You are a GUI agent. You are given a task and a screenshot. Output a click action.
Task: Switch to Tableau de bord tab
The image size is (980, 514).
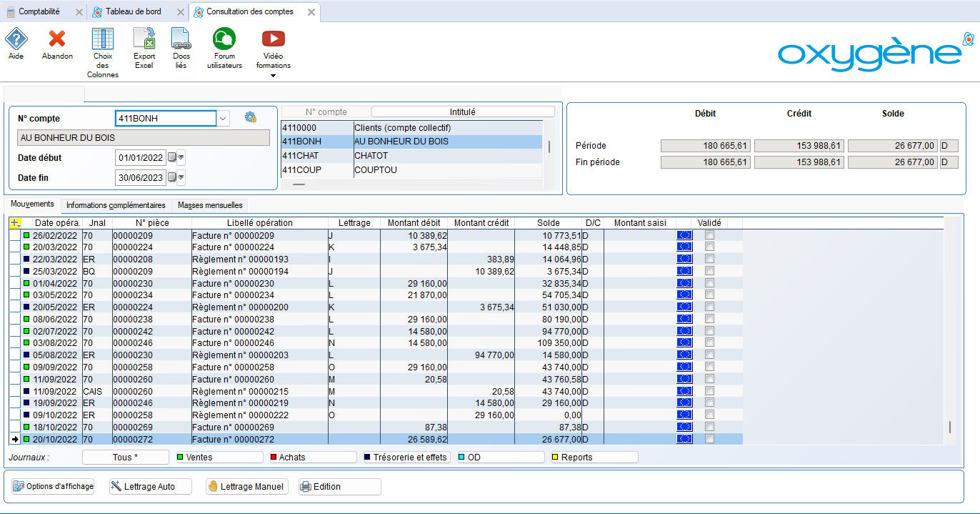click(133, 12)
